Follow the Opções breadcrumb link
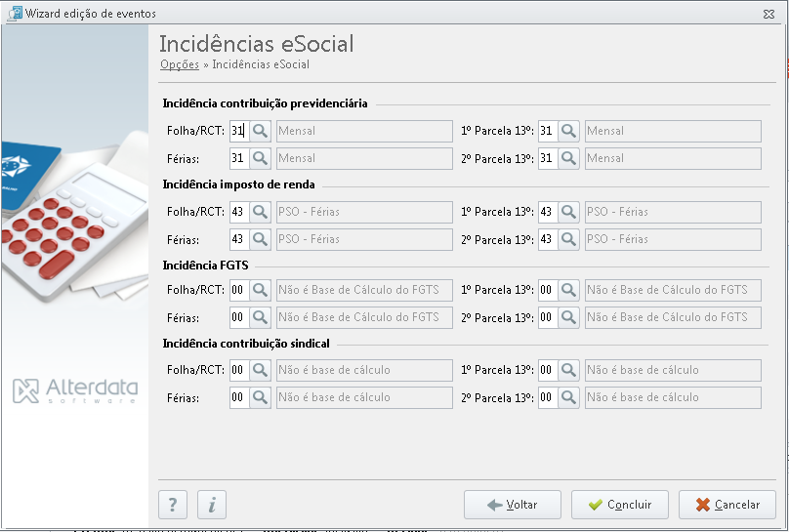This screenshot has height=532, width=789. click(x=180, y=64)
